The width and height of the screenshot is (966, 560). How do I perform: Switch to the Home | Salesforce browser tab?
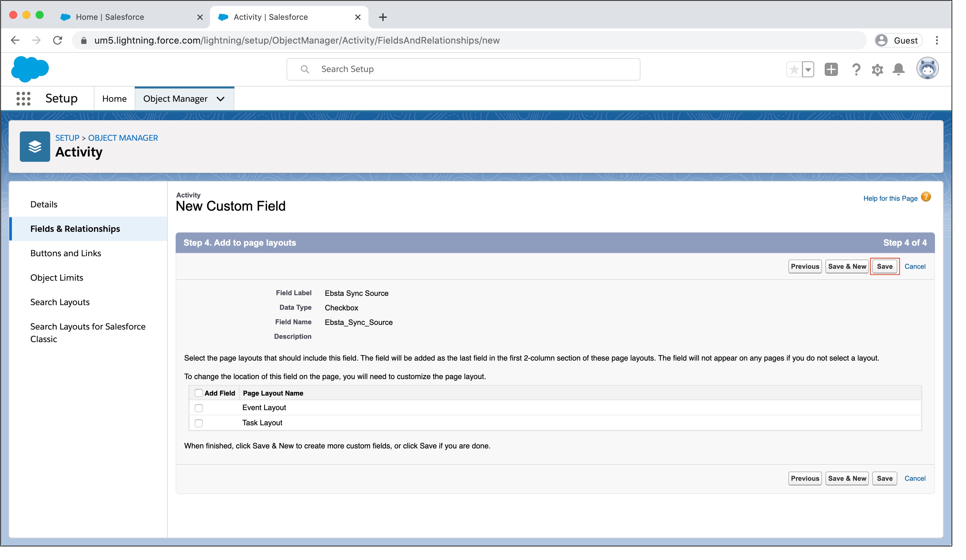tap(110, 17)
